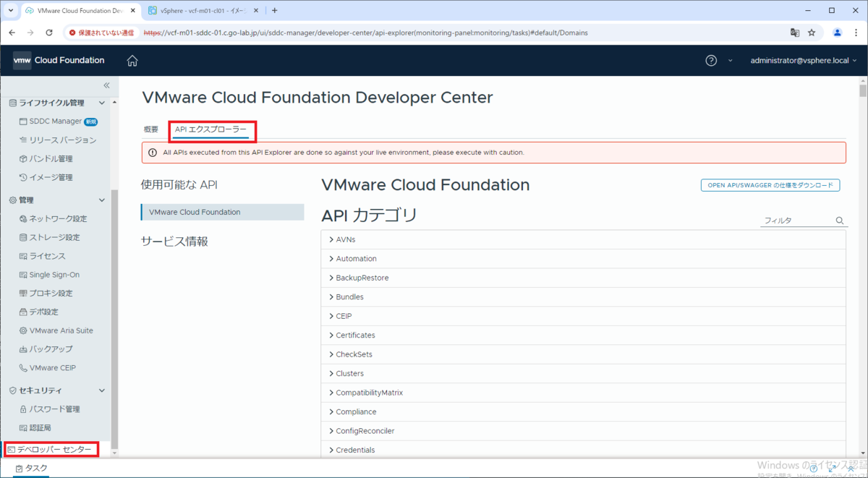Screen dimensions: 868x478
Task: Click browser reload icon
Action: click(x=49, y=33)
